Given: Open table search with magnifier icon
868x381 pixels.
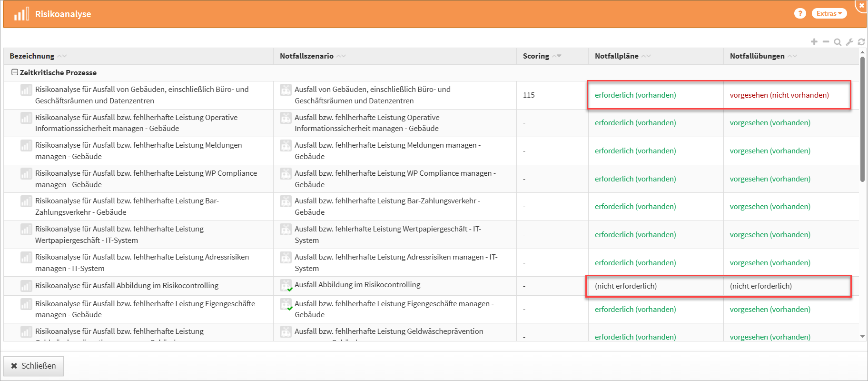Looking at the screenshot, I should [838, 42].
